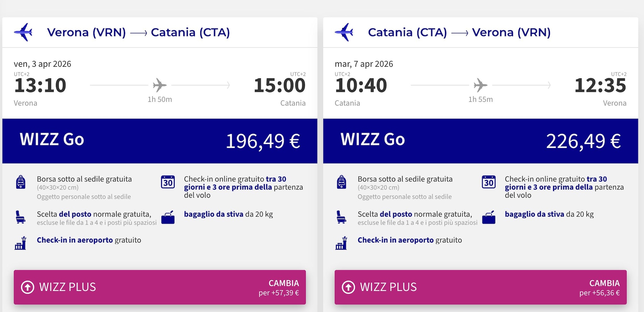The image size is (644, 312).
Task: Select the WIZZ Go 226,49 € fare banner
Action: click(x=480, y=141)
